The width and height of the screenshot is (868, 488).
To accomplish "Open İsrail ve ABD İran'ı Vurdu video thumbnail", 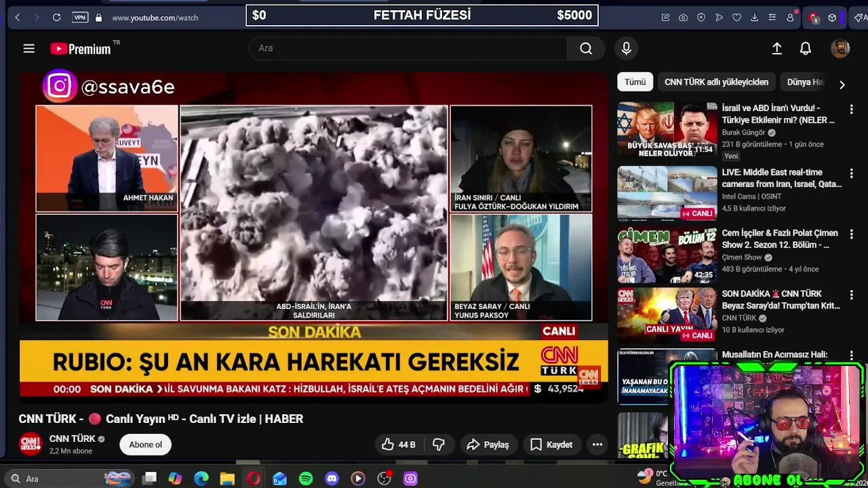I will pos(667,130).
